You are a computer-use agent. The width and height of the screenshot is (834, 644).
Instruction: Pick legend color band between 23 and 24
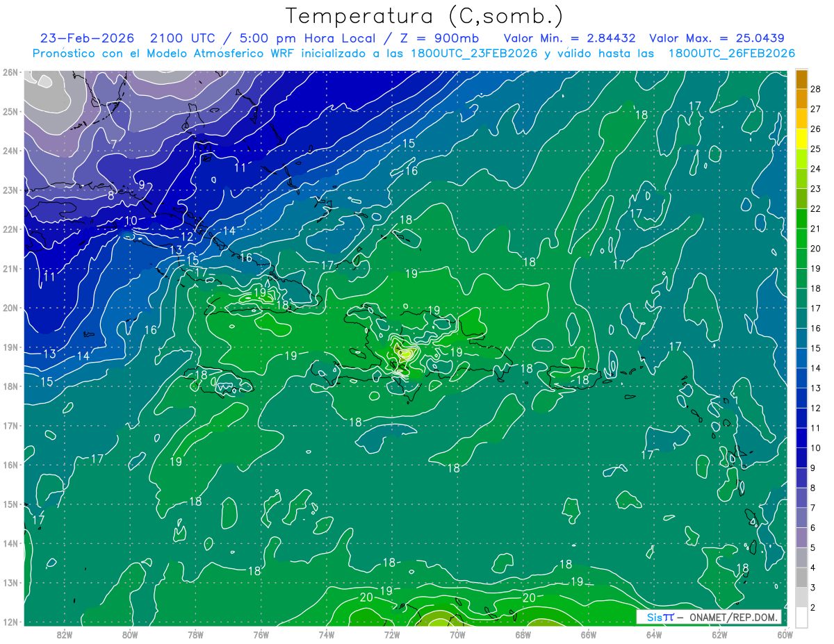pos(801,179)
